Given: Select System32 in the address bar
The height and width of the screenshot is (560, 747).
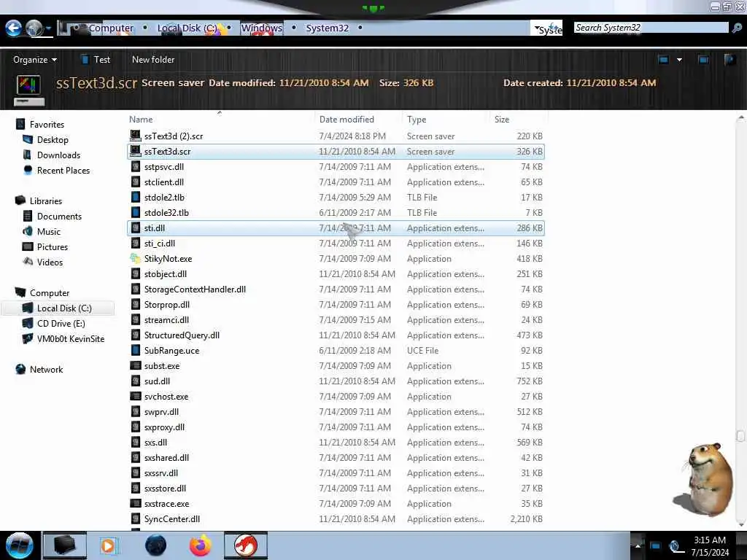Looking at the screenshot, I should coord(328,28).
